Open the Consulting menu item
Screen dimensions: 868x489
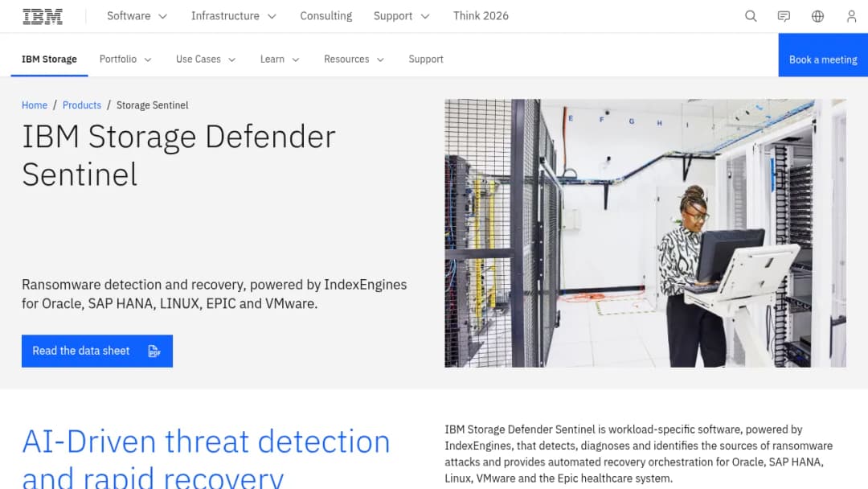(326, 16)
